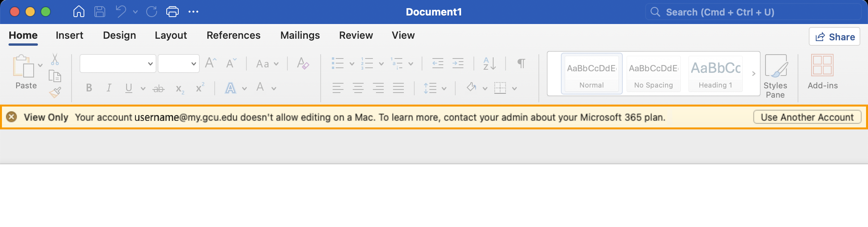Click Use Another Account button
868x227 pixels.
[x=807, y=117]
